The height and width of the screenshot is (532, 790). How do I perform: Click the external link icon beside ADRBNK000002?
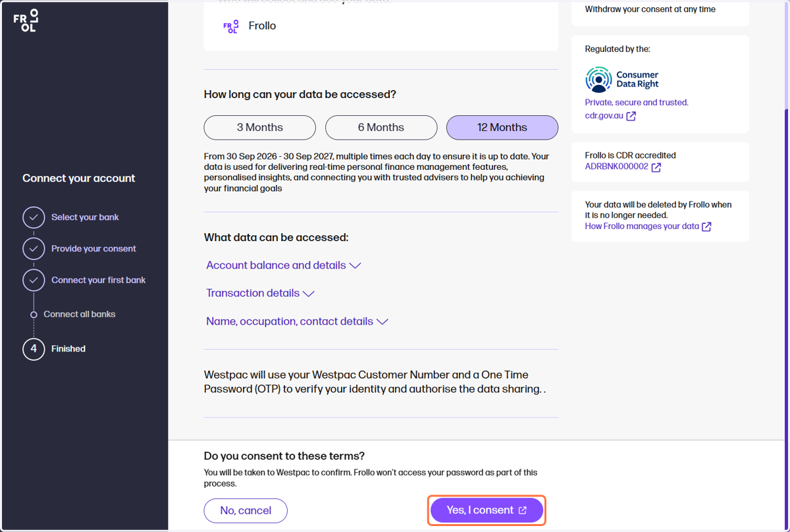(x=656, y=167)
